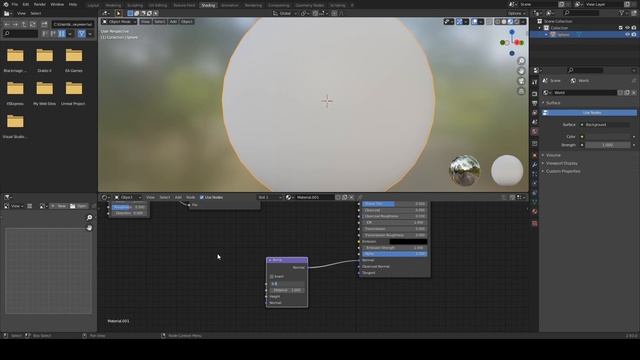Toggle viewport overlays button
This screenshot has height=360, width=640.
[x=474, y=22]
